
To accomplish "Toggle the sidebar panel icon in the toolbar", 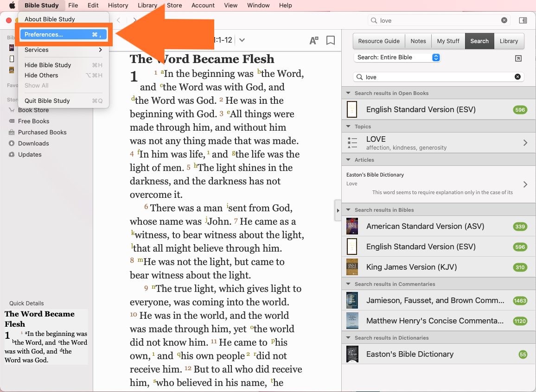I will 523,20.
